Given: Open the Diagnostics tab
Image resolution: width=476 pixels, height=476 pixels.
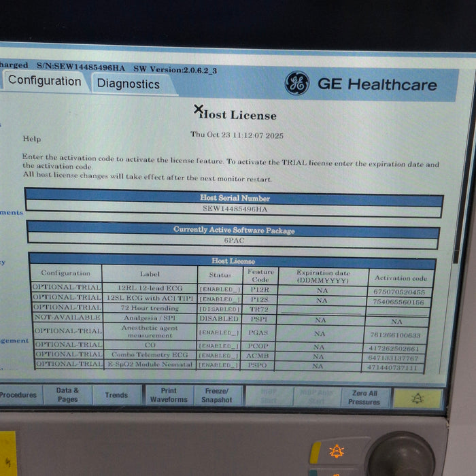Looking at the screenshot, I should pos(129,84).
